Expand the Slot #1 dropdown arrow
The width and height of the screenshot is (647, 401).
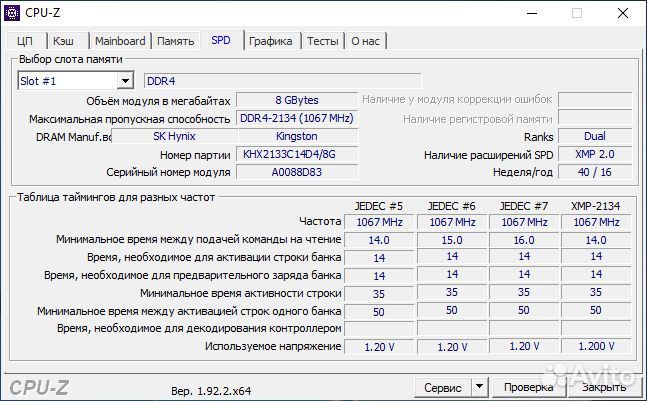click(x=125, y=80)
